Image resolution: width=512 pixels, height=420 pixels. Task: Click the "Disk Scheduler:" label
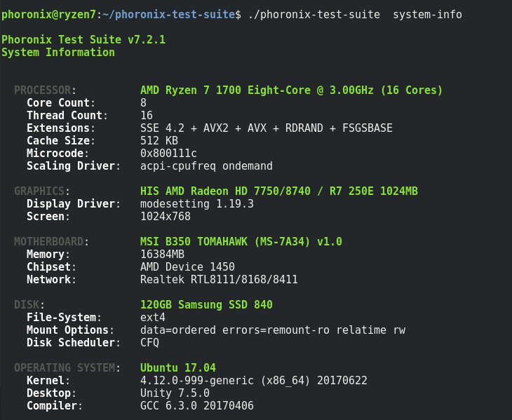point(74,343)
